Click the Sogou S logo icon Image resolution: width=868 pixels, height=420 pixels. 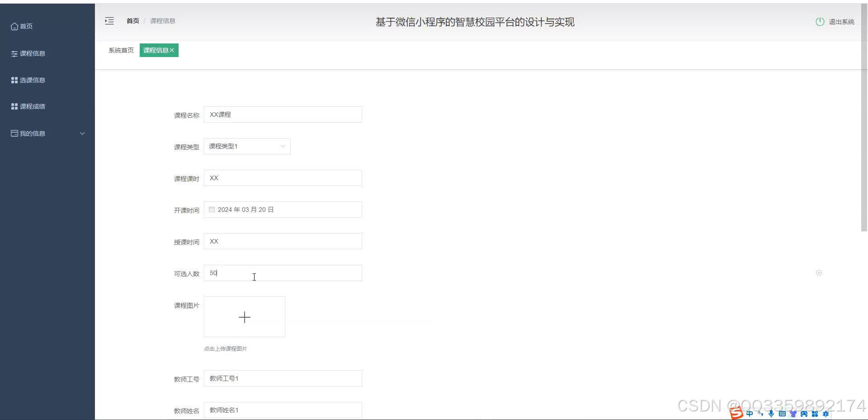point(736,413)
